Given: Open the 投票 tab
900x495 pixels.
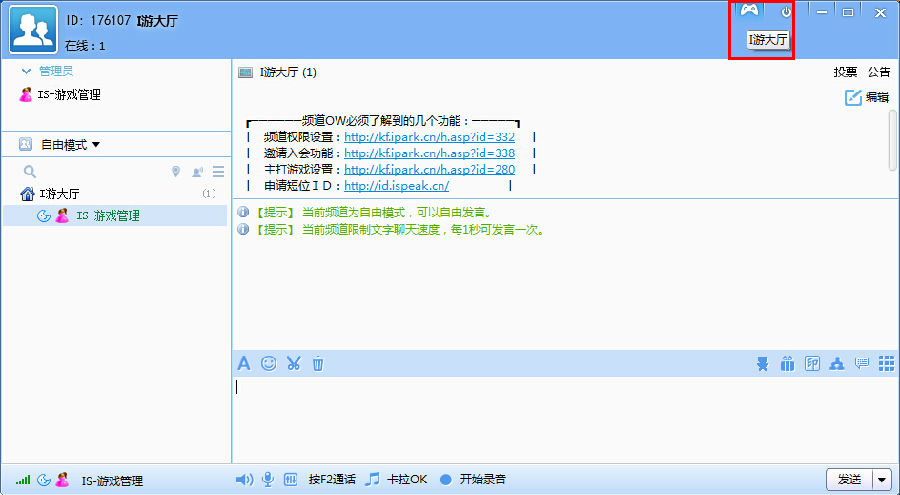Looking at the screenshot, I should (x=845, y=73).
